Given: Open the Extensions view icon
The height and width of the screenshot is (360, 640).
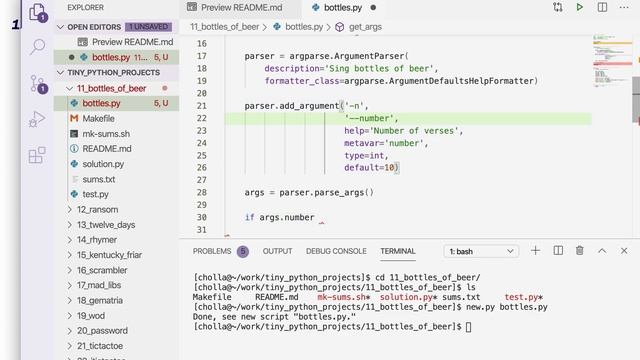Looking at the screenshot, I should click(x=37, y=155).
